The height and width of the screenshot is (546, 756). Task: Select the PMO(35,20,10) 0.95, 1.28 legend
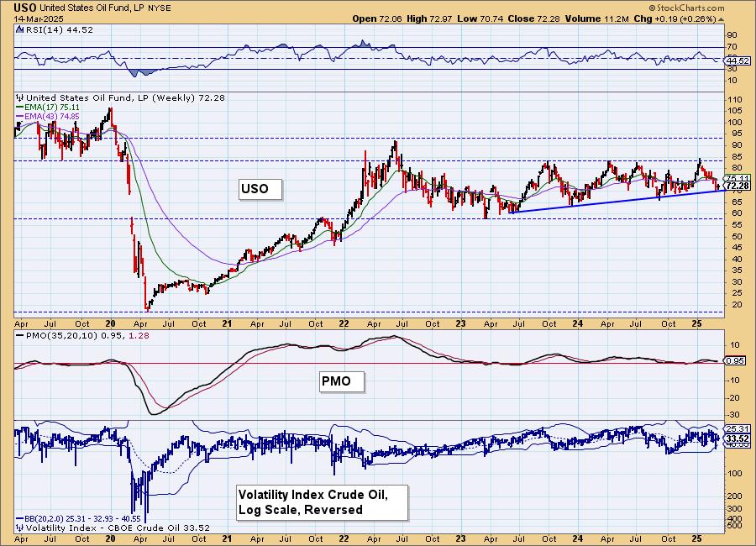82,335
